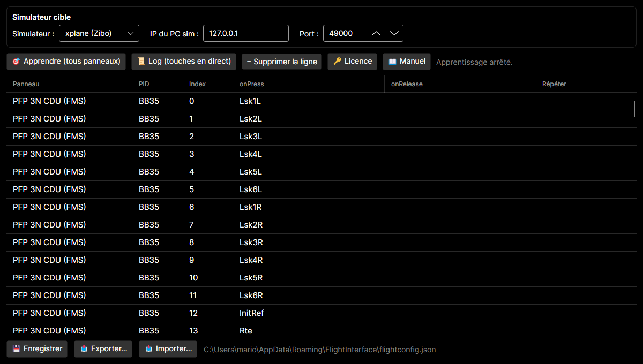This screenshot has width=643, height=364.
Task: Increase the port with the up arrow
Action: point(376,33)
